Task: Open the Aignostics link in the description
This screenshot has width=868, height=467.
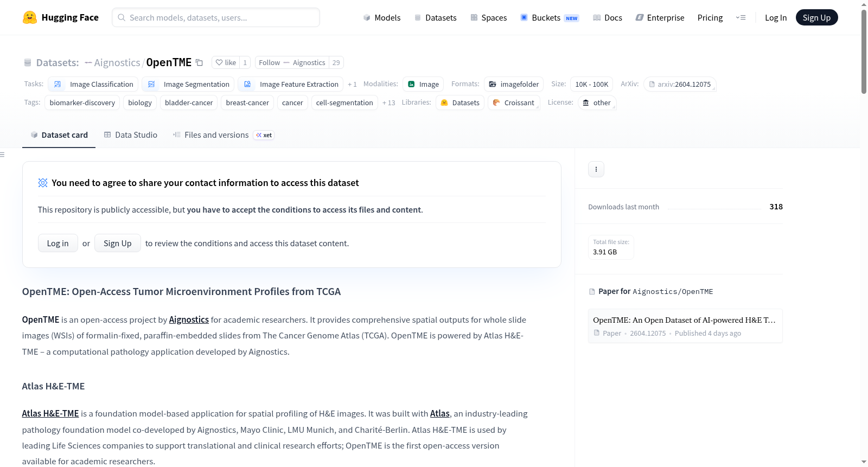Action: pyautogui.click(x=189, y=319)
